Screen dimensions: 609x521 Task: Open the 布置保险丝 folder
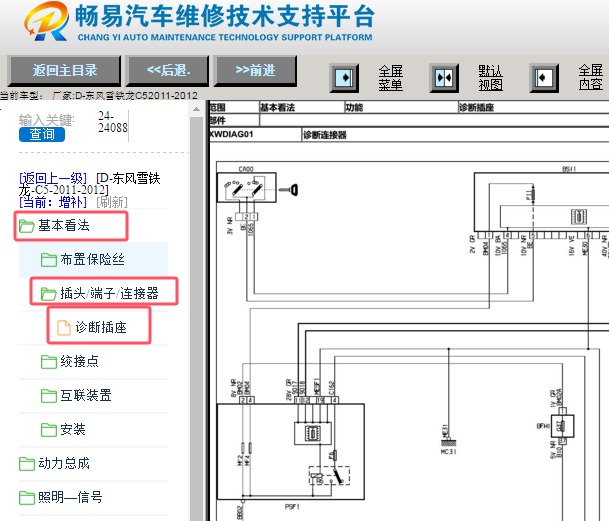pos(92,260)
